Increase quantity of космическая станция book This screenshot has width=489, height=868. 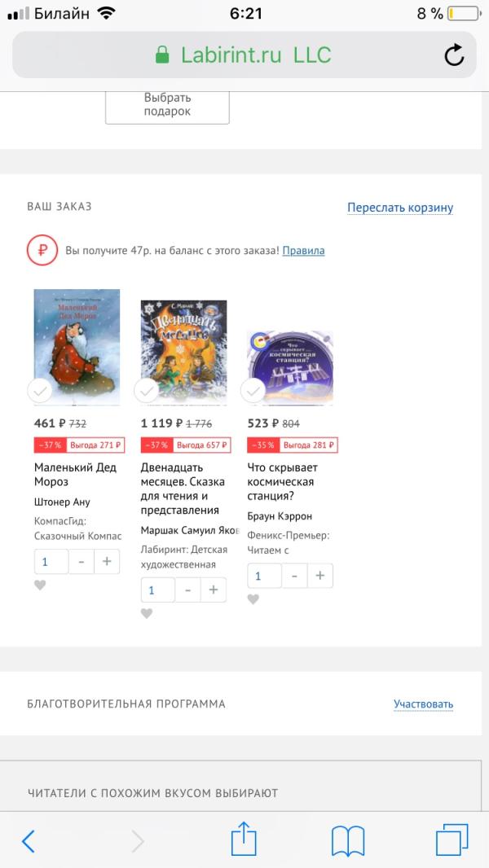coord(320,576)
